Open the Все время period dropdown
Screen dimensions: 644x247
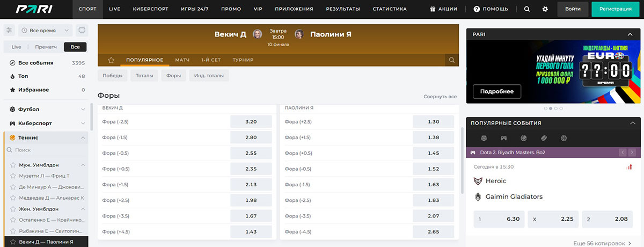point(45,31)
